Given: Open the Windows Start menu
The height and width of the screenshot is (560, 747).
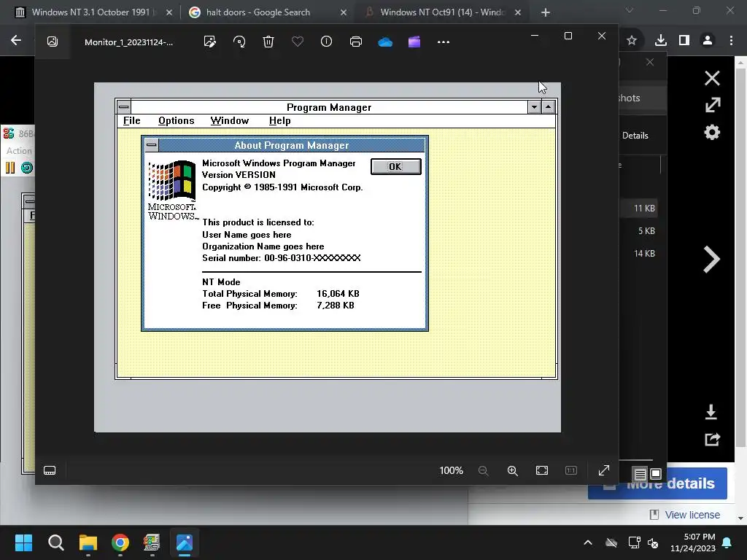Looking at the screenshot, I should 23,542.
